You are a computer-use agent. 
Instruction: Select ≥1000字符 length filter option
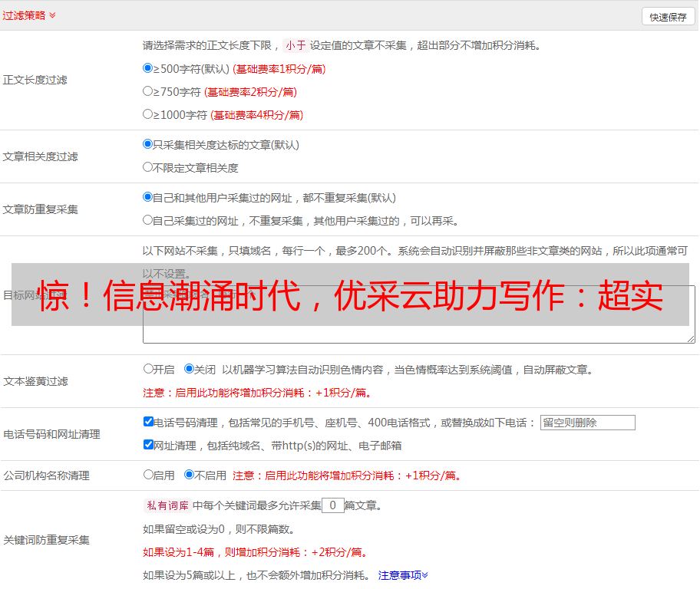[x=148, y=114]
